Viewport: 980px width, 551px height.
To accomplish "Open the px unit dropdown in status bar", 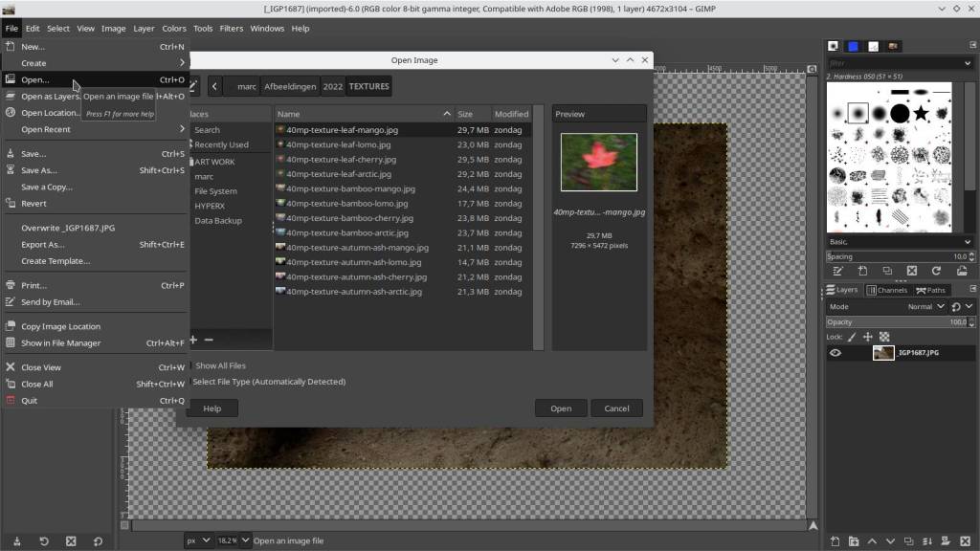I will tap(199, 540).
